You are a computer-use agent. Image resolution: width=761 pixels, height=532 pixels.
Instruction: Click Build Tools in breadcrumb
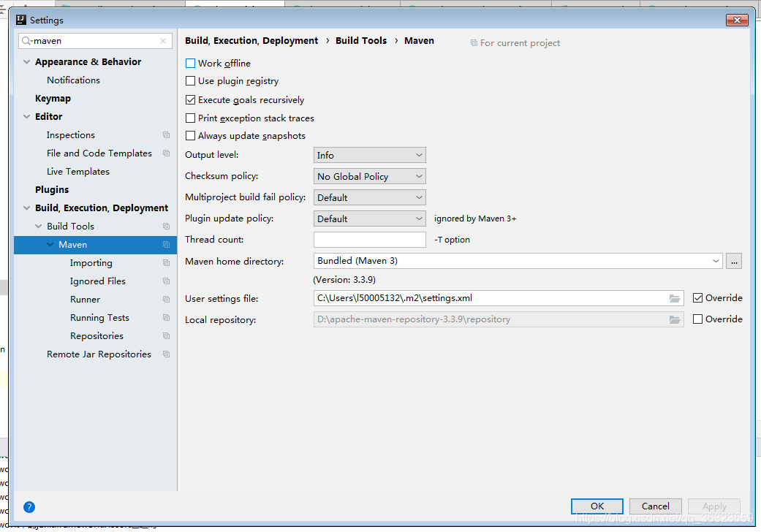[x=361, y=41]
